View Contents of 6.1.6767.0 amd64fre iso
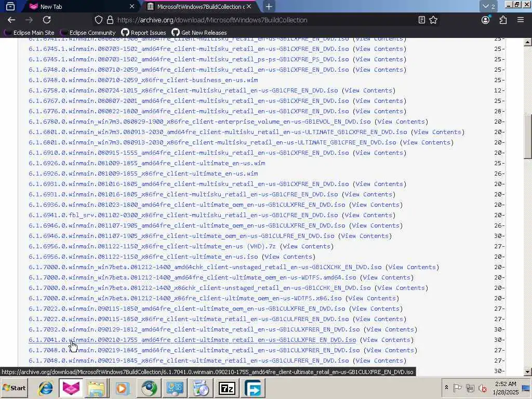This screenshot has height=399, width=532. (379, 101)
